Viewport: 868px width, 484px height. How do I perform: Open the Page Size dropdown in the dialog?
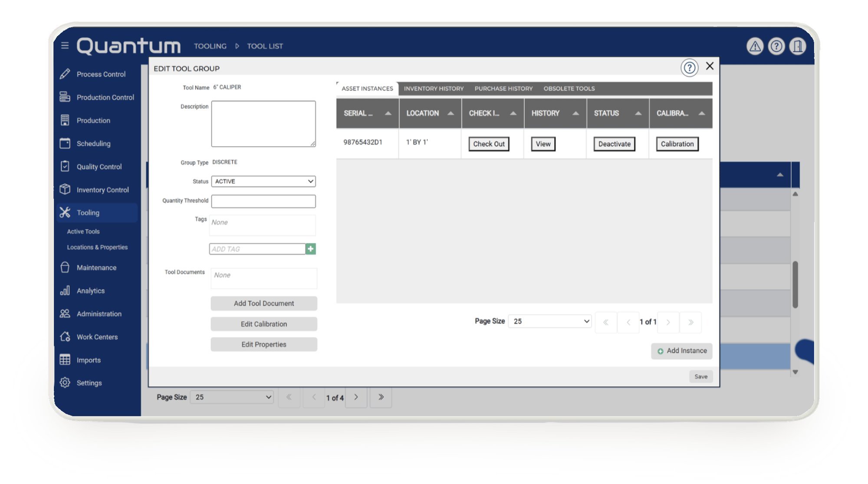549,321
